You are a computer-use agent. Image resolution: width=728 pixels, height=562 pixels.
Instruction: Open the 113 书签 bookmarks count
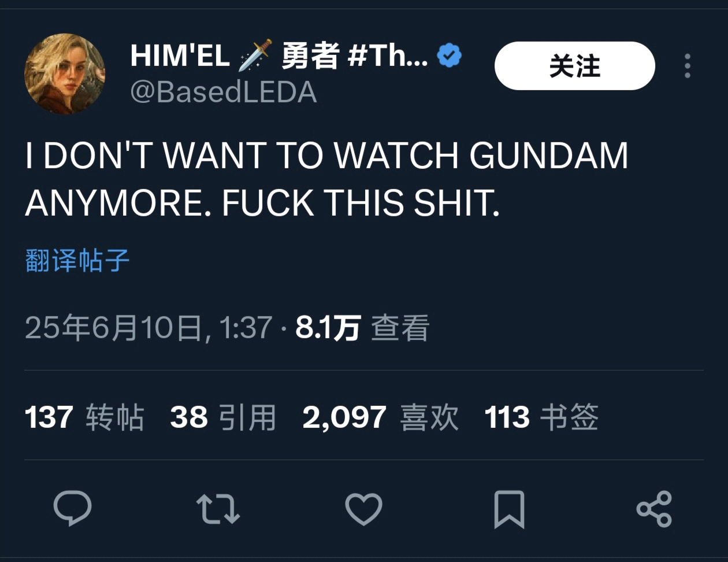click(542, 417)
